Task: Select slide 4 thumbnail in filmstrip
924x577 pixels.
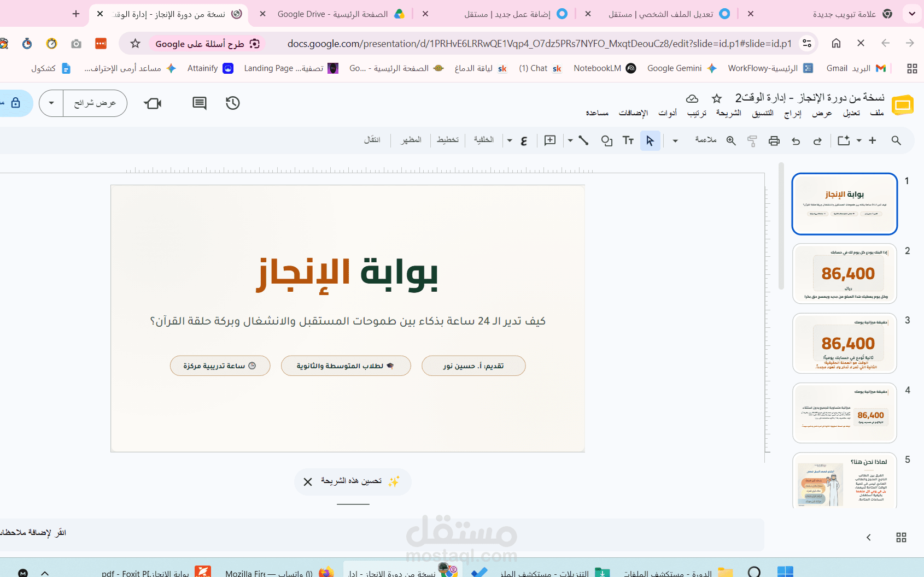Action: click(x=845, y=413)
